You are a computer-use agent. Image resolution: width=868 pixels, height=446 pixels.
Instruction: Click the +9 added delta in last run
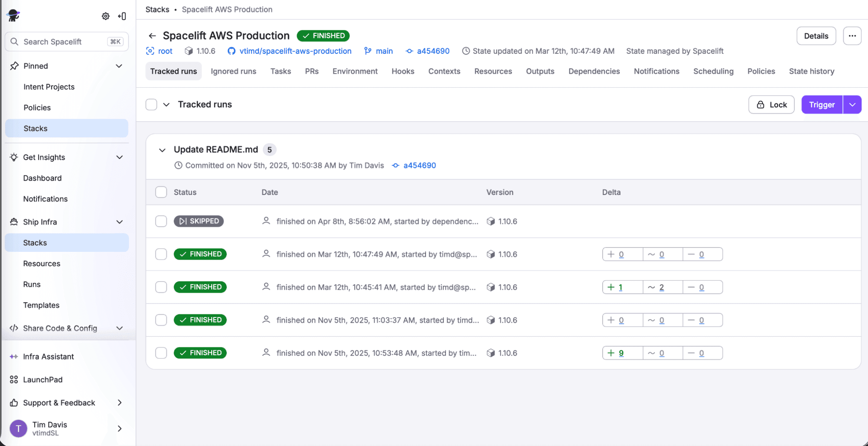point(622,353)
